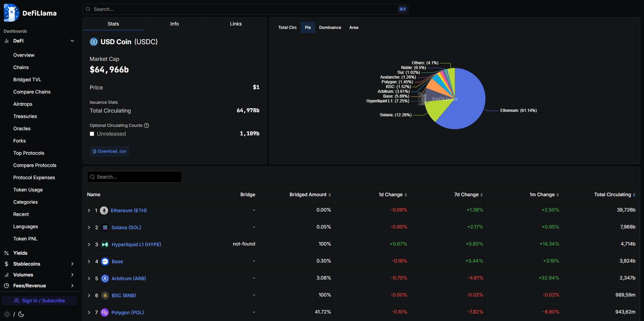Switch to dark mode moon icon

tap(21, 314)
